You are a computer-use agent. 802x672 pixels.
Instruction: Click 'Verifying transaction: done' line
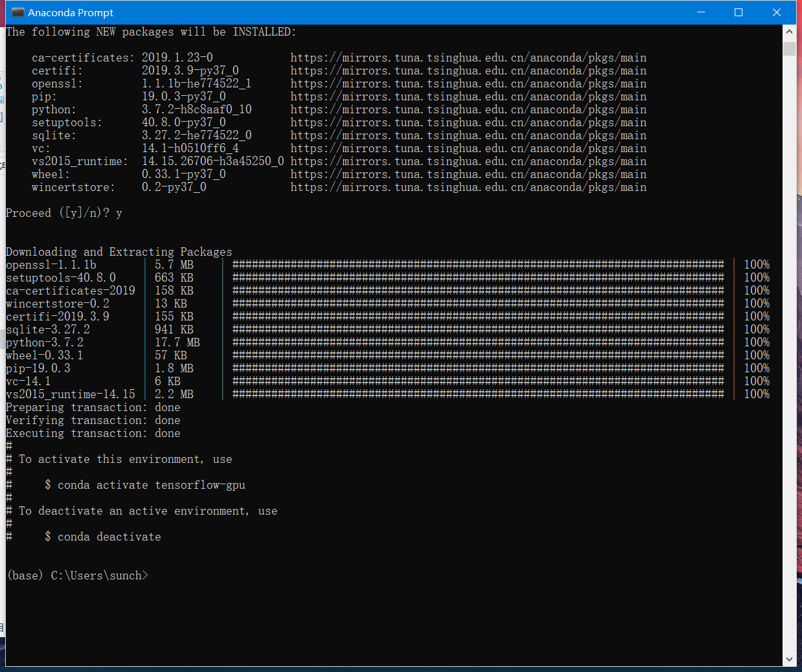point(93,420)
